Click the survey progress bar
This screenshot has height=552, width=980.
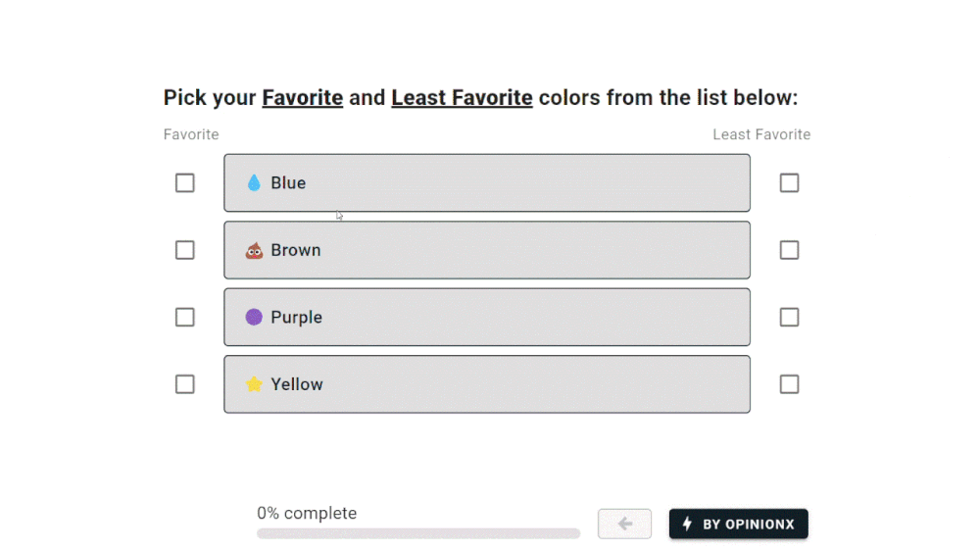(418, 533)
